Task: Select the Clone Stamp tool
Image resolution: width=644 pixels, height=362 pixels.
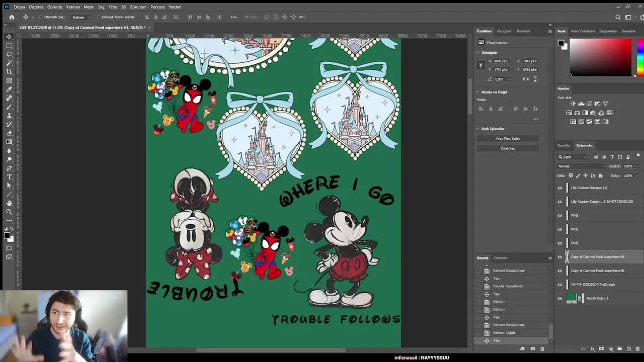Action: coord(9,116)
